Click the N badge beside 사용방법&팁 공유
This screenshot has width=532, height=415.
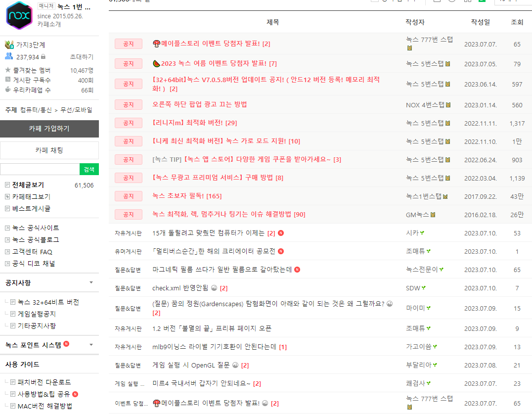coord(75,394)
